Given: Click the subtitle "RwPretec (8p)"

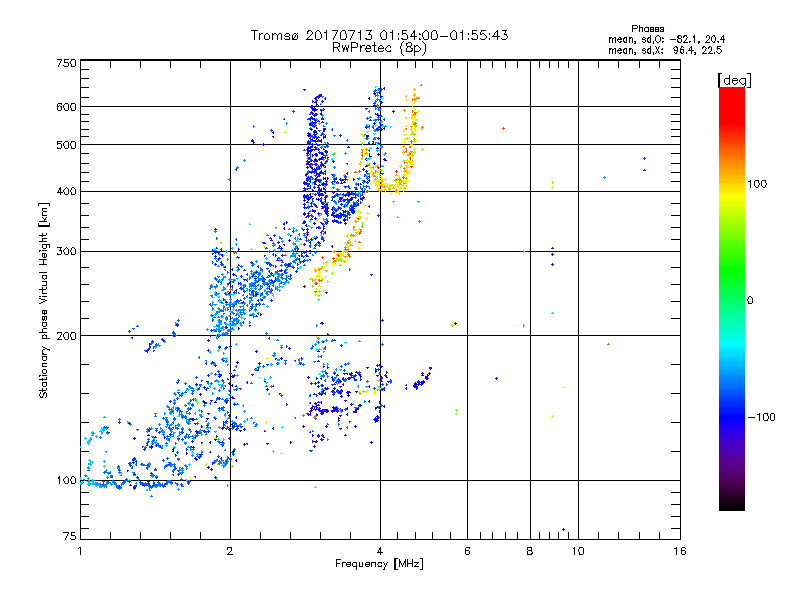Looking at the screenshot, I should (x=379, y=48).
